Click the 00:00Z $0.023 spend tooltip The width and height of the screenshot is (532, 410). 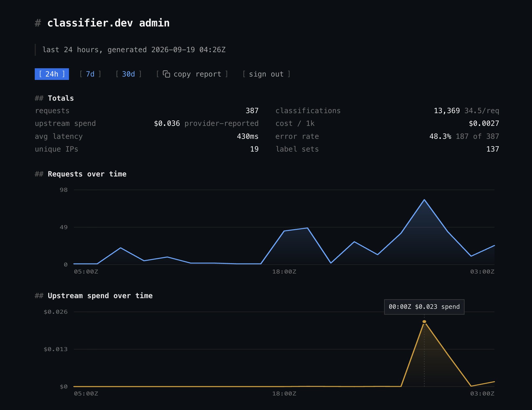click(x=424, y=307)
